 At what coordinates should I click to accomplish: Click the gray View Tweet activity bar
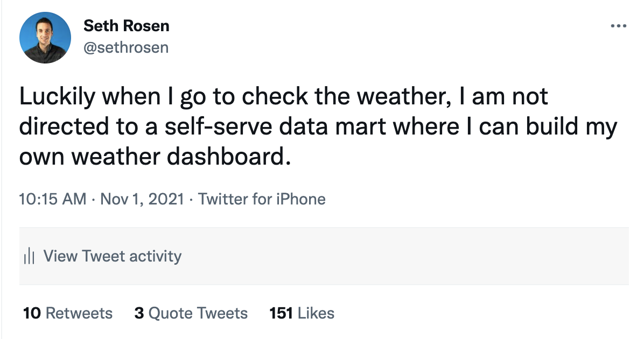tap(322, 256)
